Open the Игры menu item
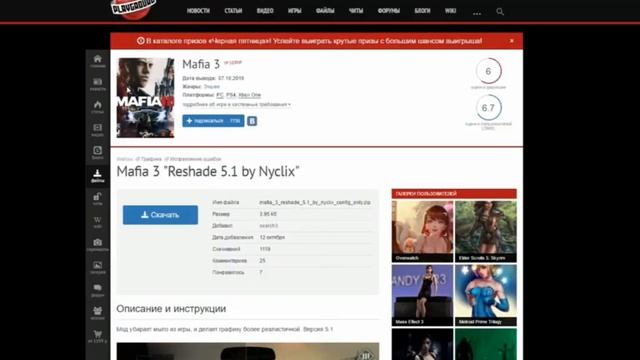Screen dimensions: 640x360 pyautogui.click(x=294, y=11)
